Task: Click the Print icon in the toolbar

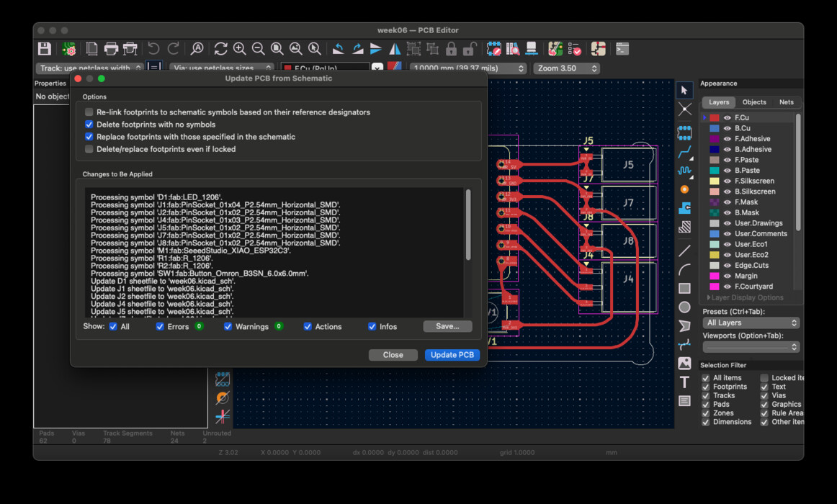Action: pos(111,49)
